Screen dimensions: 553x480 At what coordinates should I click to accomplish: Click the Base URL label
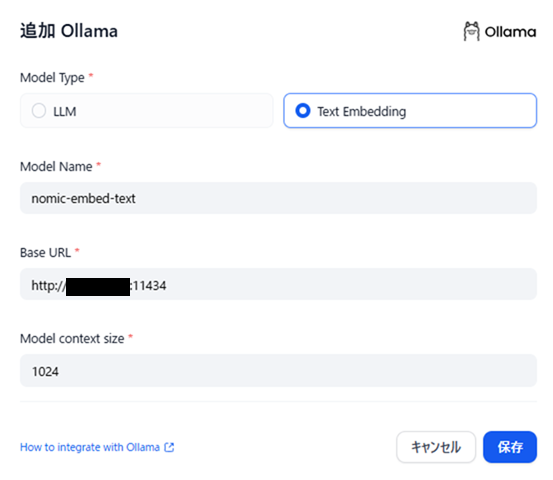pyautogui.click(x=45, y=253)
